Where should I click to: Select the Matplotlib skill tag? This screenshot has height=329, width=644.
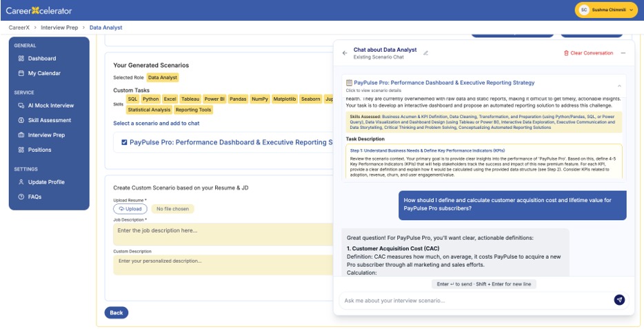click(285, 99)
